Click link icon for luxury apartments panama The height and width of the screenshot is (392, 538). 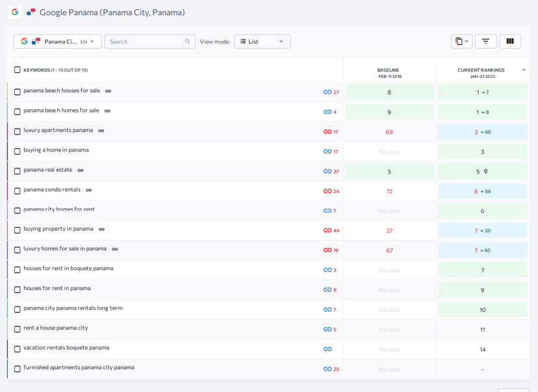327,132
